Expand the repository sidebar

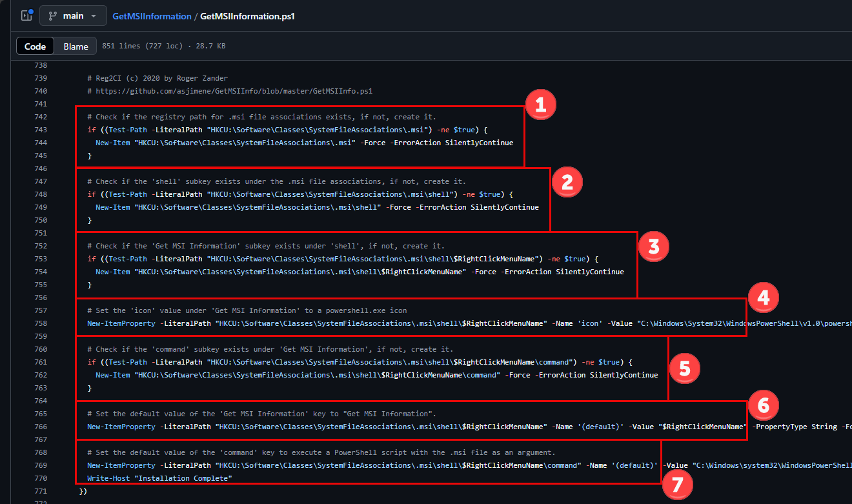[x=26, y=15]
